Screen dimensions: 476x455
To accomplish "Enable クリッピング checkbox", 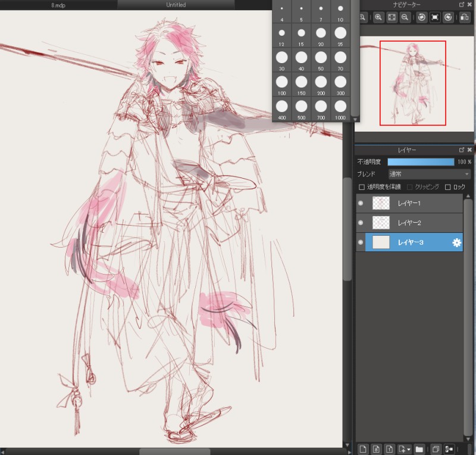I will (409, 187).
